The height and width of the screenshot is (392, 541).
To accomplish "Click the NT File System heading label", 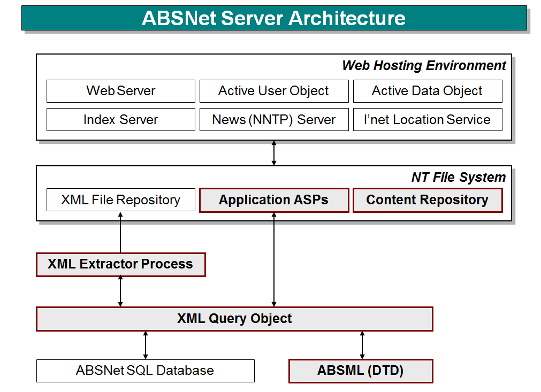I will click(458, 177).
